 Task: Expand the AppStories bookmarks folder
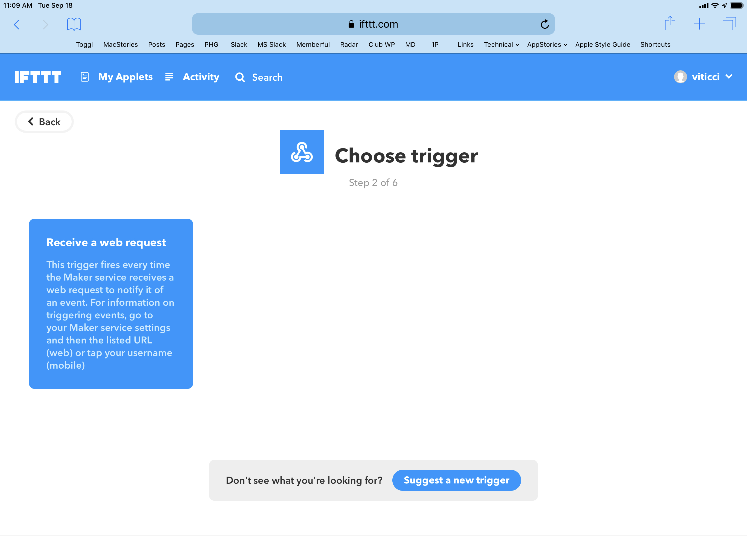547,45
